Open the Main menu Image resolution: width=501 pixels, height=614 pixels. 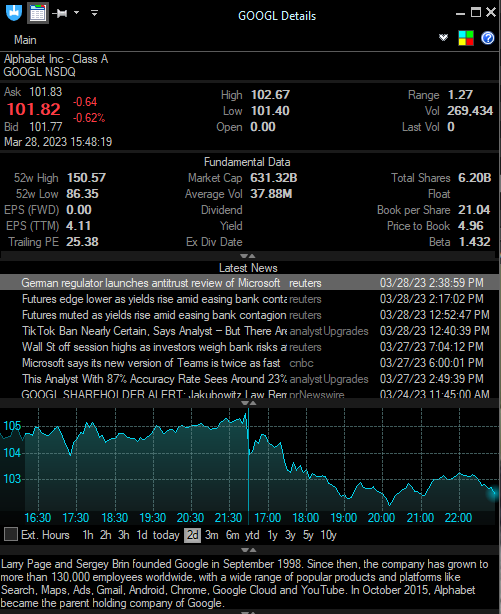click(x=25, y=40)
